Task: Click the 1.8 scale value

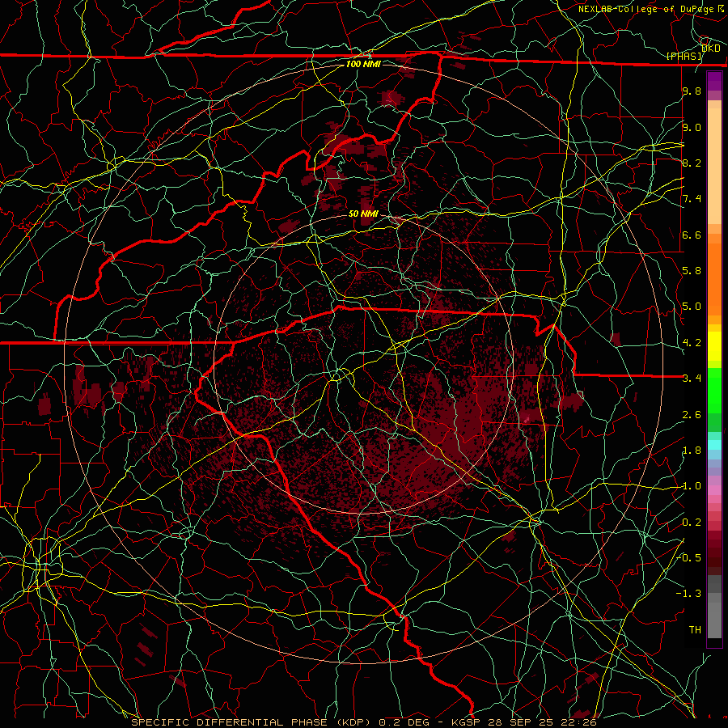Action: pos(692,451)
